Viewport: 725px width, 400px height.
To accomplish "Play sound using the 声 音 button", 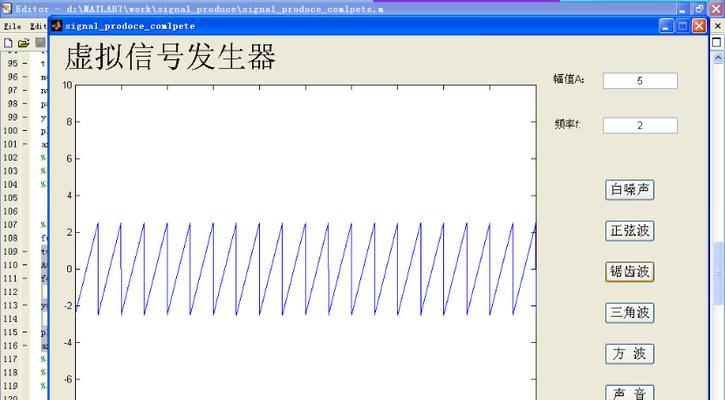I will pyautogui.click(x=629, y=392).
